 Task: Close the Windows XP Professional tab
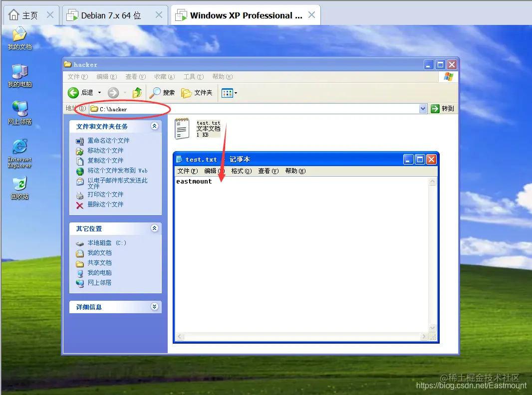point(311,14)
